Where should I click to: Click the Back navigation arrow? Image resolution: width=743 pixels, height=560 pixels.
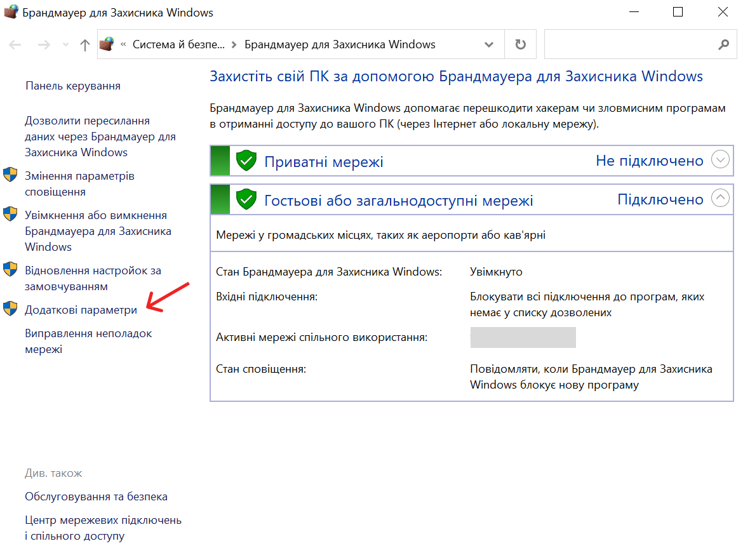point(15,44)
